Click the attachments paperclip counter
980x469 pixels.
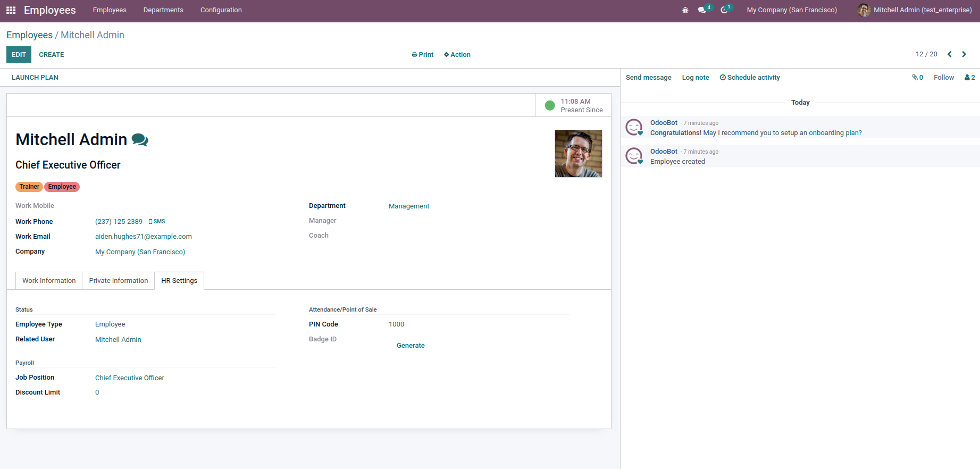click(x=918, y=78)
